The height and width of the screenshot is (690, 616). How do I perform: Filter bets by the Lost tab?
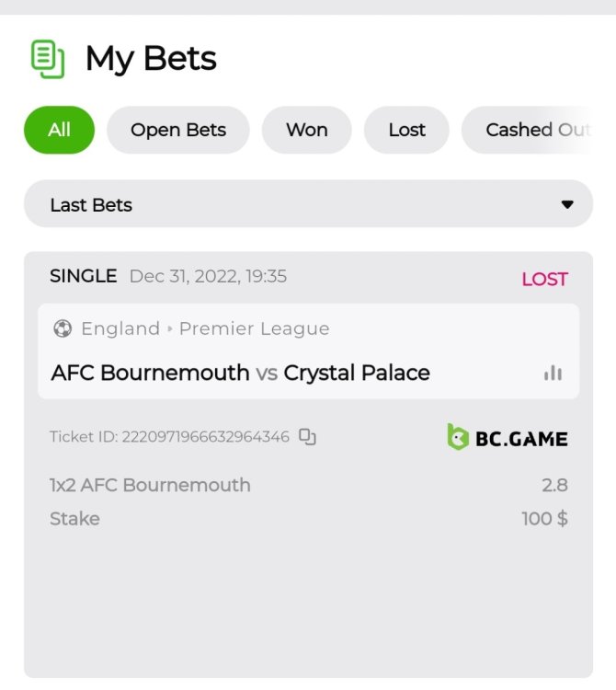[x=406, y=130]
